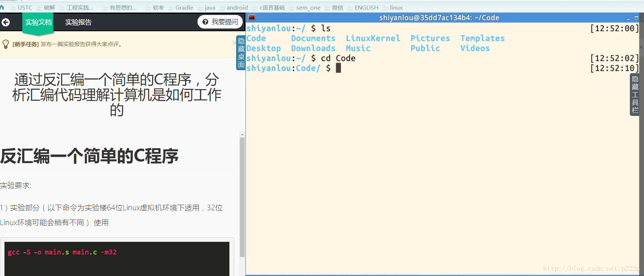Open the linux bookmark folder

pyautogui.click(x=393, y=7)
